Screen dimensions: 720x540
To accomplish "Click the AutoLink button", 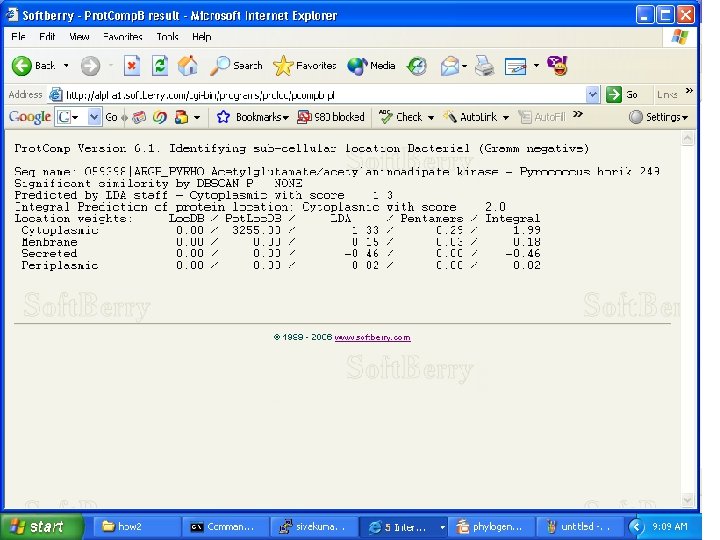I will 470,117.
